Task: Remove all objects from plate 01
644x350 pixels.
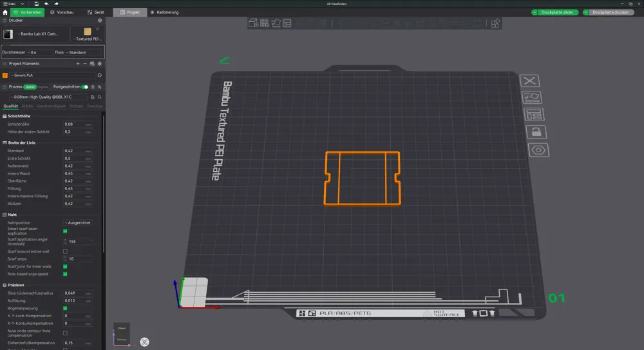Action: pyautogui.click(x=529, y=81)
